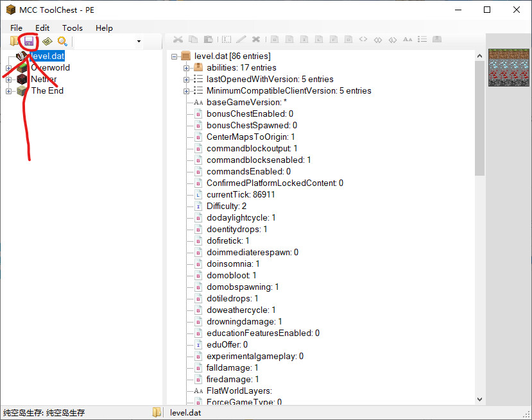Click the cut scissors toolbar icon

click(178, 39)
